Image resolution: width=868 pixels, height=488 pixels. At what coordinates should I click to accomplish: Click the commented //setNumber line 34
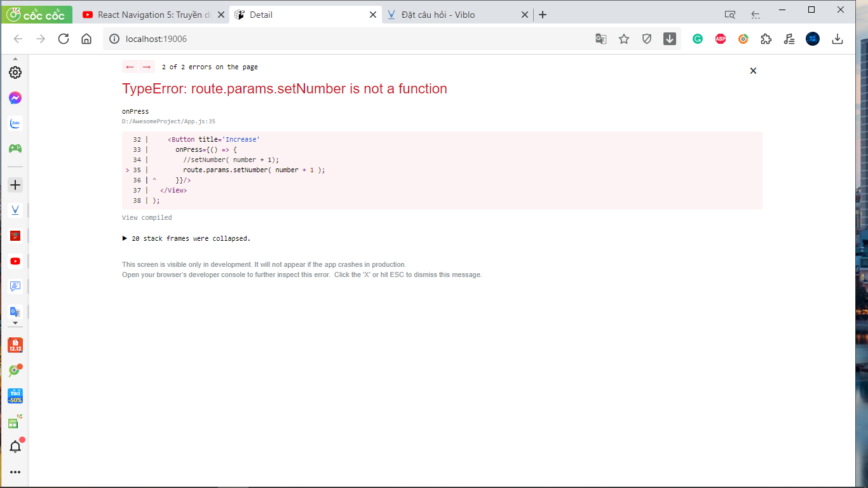231,160
